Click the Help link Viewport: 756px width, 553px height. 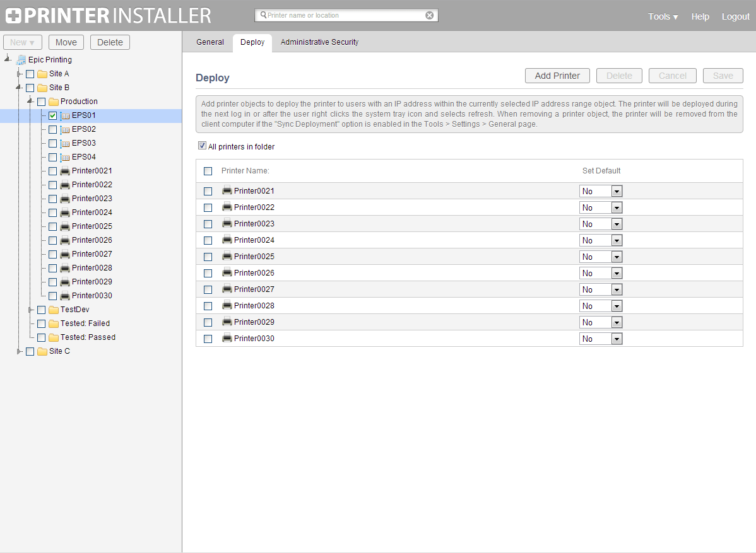coord(700,16)
